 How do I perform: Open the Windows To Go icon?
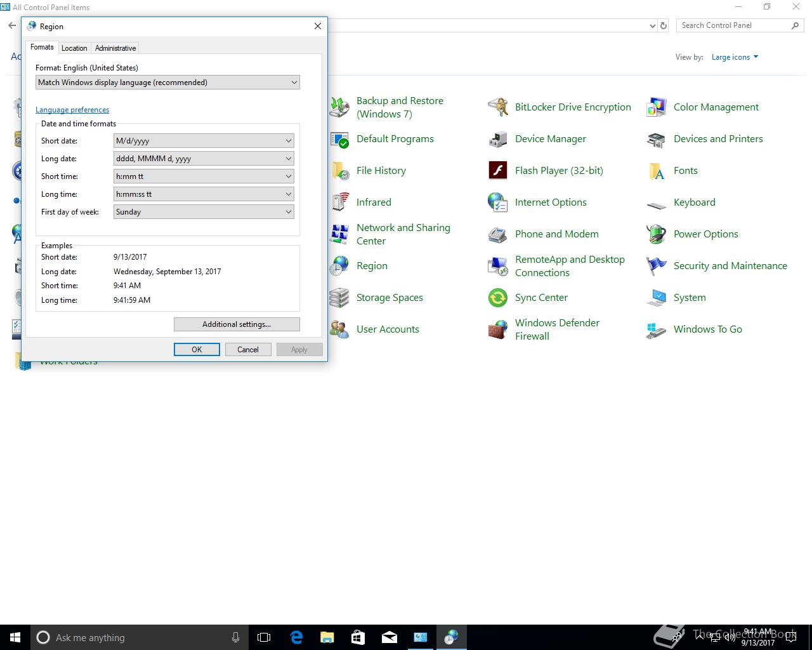click(657, 329)
